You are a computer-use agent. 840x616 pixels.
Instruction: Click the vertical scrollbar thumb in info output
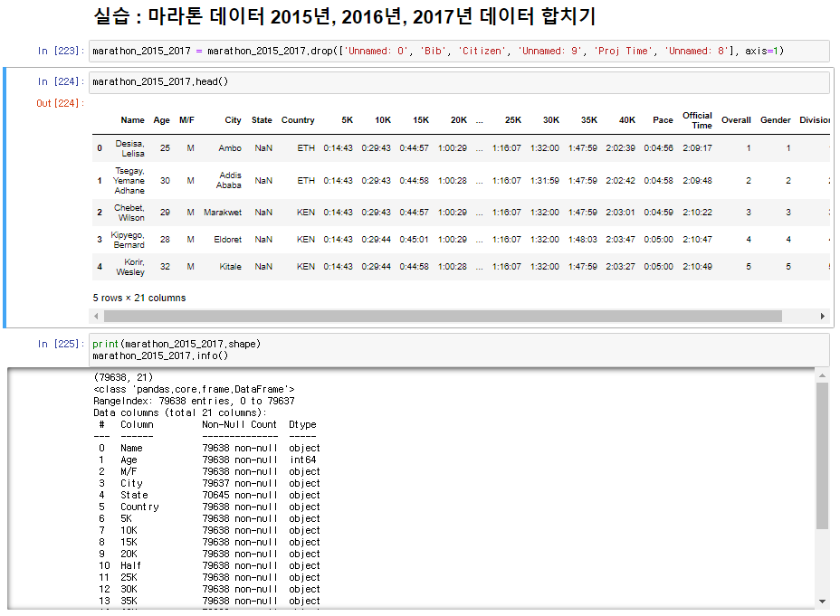coord(822,456)
